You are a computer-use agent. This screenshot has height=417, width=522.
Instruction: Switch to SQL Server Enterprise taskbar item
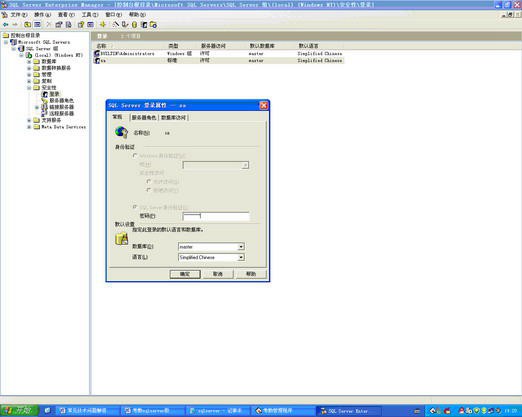[x=348, y=411]
